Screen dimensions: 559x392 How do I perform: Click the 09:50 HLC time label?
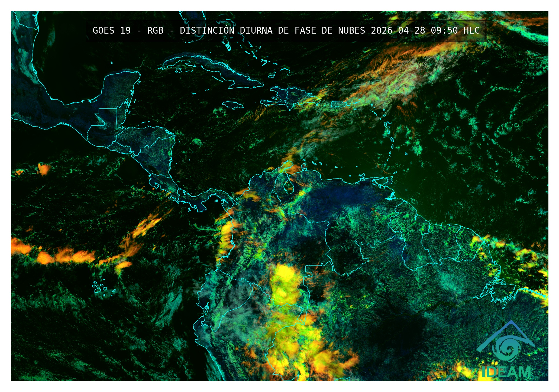tap(455, 31)
